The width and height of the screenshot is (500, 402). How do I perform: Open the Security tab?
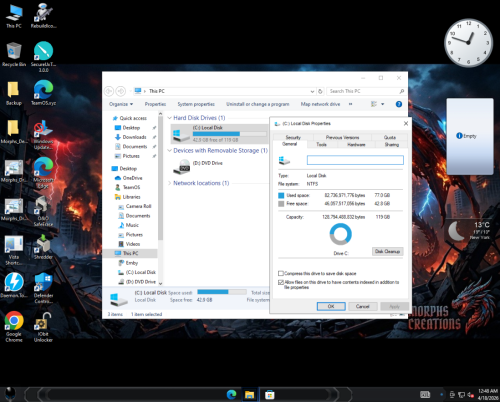point(293,137)
